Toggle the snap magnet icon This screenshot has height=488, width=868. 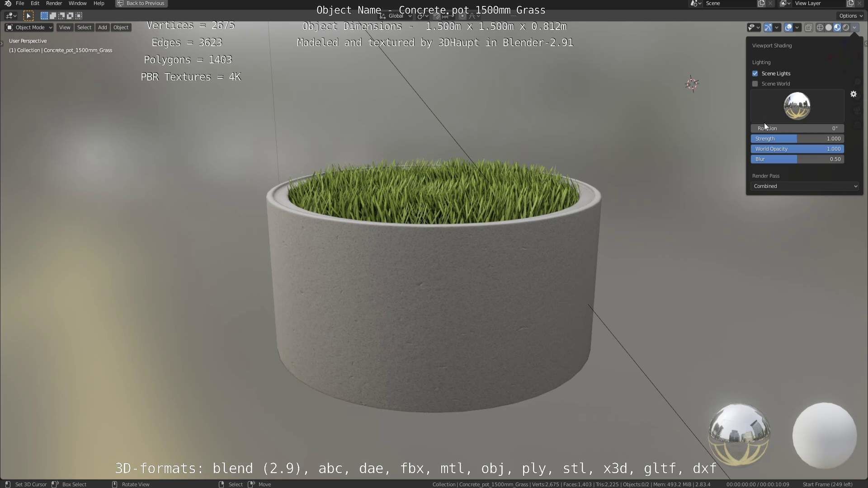[x=437, y=16]
